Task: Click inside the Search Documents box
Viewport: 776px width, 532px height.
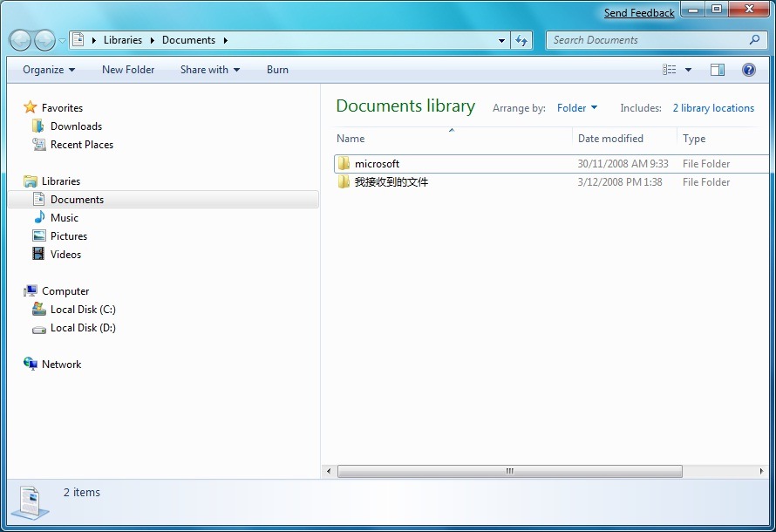Action: pyautogui.click(x=650, y=39)
